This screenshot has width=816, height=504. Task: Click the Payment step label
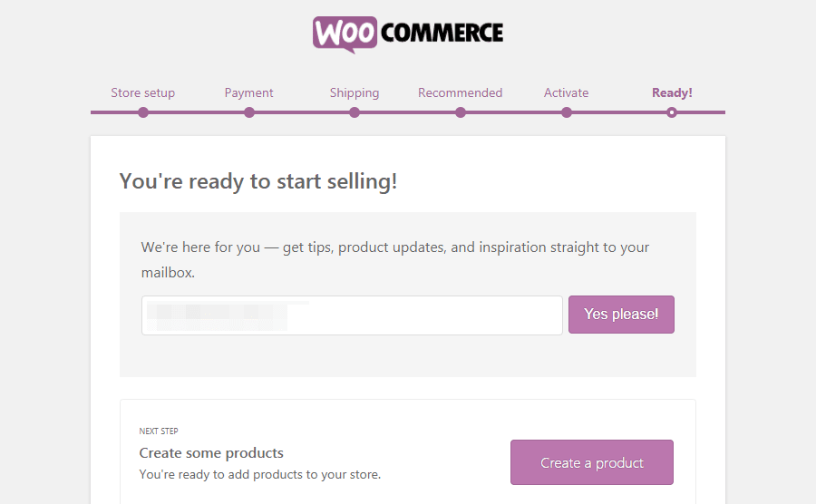[249, 92]
